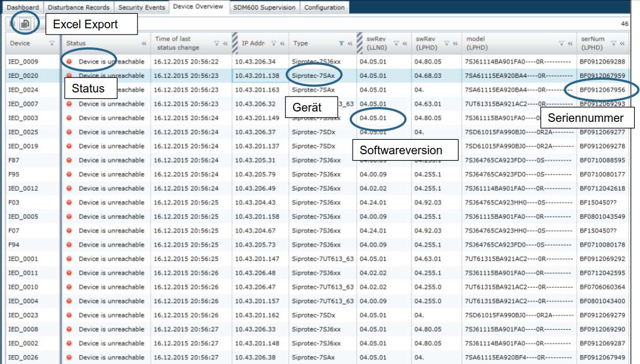Sort by the serNum (LPHD) header label
This screenshot has height=364, width=640.
tap(593, 43)
